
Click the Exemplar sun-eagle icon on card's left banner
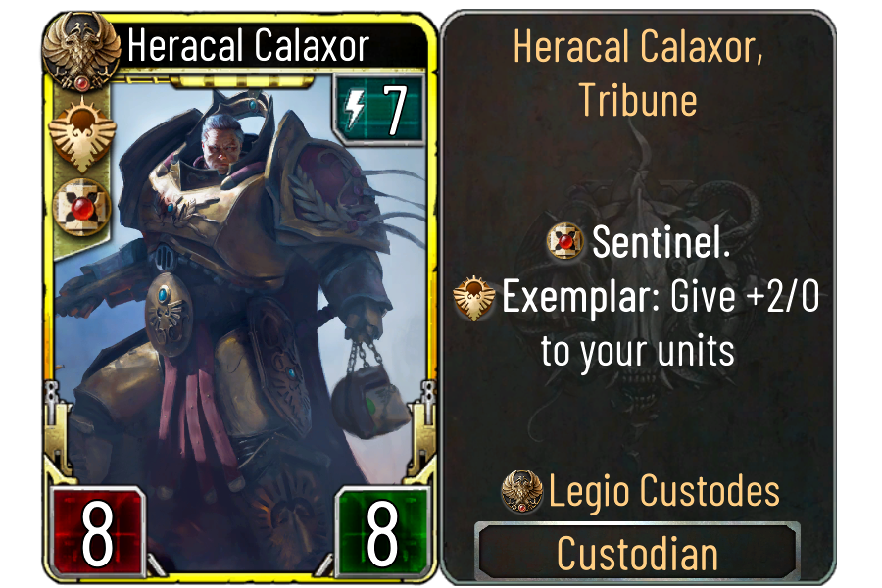(82, 133)
